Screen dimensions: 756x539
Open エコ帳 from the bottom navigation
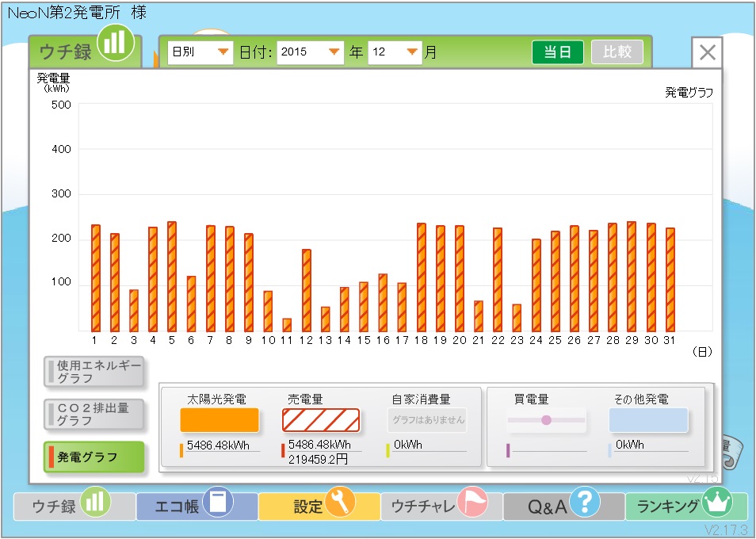(197, 506)
